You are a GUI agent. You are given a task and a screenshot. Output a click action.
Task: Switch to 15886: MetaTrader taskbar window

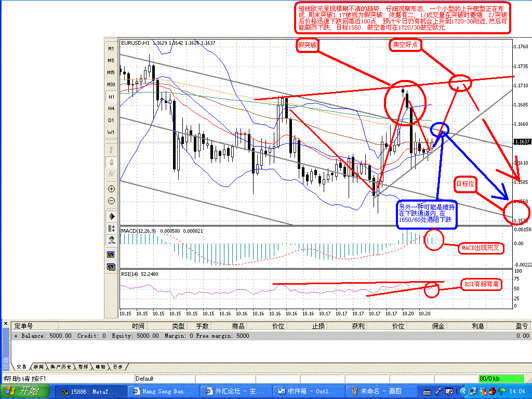tap(90, 392)
